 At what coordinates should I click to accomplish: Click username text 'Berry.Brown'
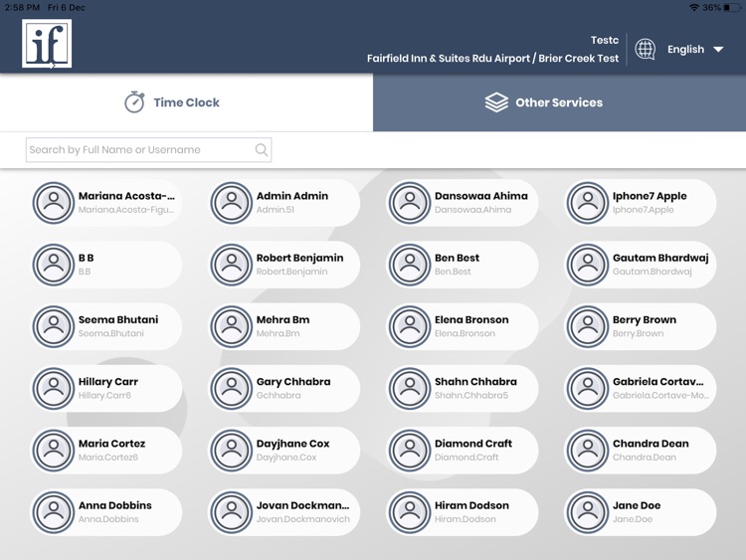638,333
